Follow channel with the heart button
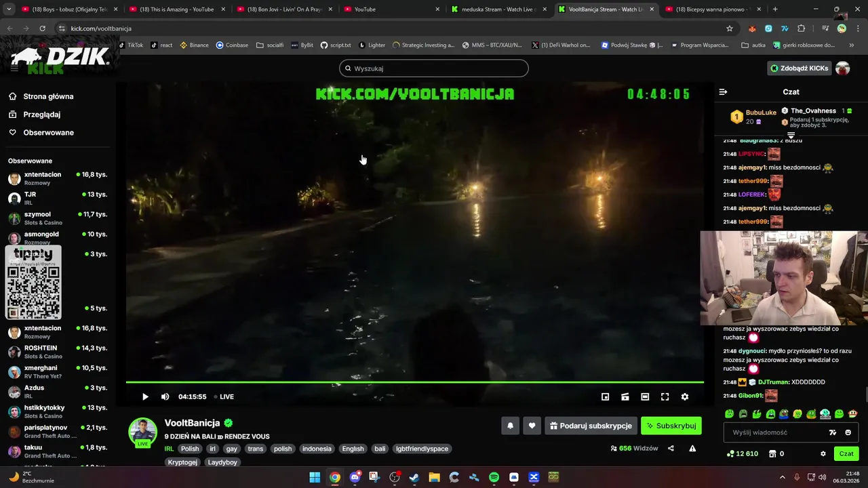This screenshot has width=868, height=488. click(532, 426)
